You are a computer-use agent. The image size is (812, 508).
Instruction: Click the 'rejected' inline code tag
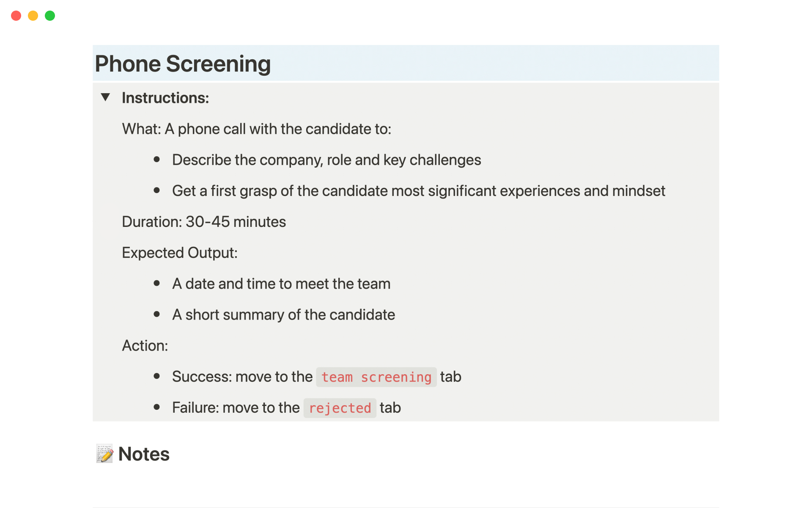[x=340, y=408]
